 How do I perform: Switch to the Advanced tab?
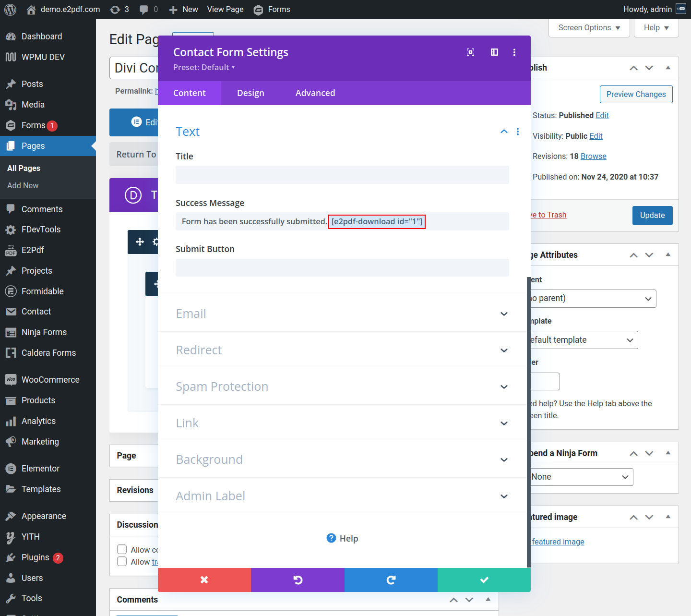[315, 93]
